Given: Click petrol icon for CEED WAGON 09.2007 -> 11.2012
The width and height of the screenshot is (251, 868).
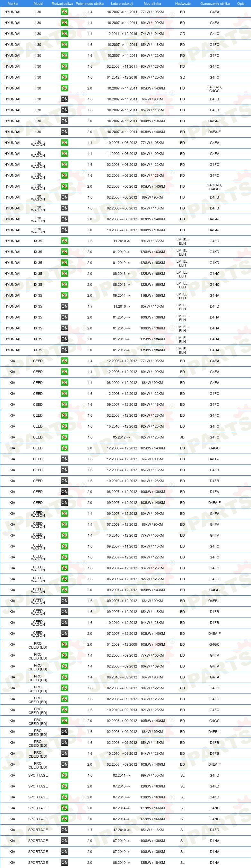Looking at the screenshot, I should pos(65,546).
